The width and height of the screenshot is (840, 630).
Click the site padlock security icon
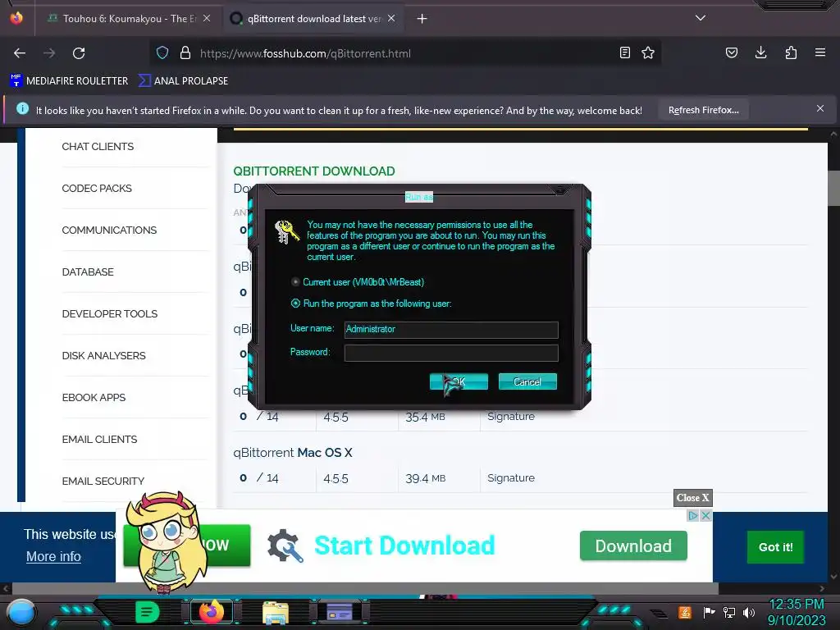point(185,53)
